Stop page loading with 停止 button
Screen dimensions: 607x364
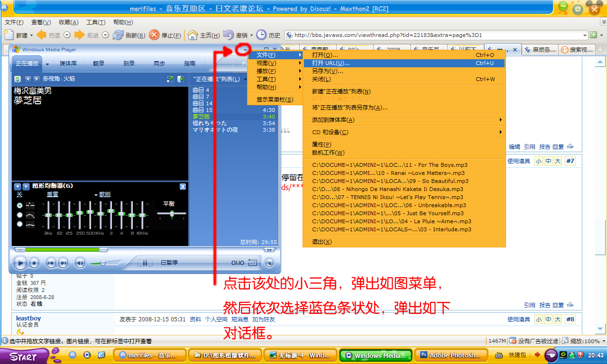[165, 35]
